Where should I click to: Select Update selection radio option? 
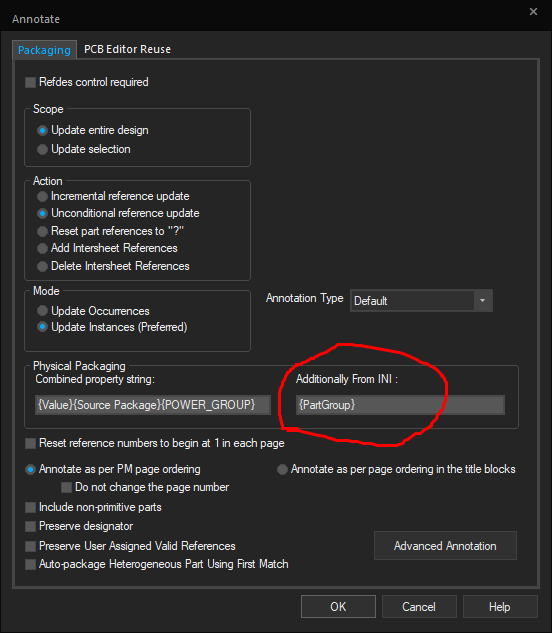click(42, 149)
